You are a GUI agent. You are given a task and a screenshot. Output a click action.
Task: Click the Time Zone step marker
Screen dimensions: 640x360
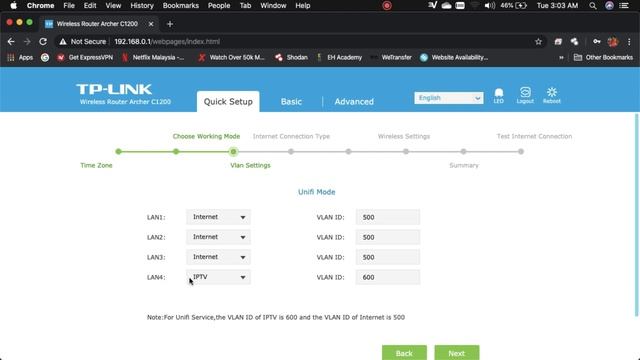118,151
